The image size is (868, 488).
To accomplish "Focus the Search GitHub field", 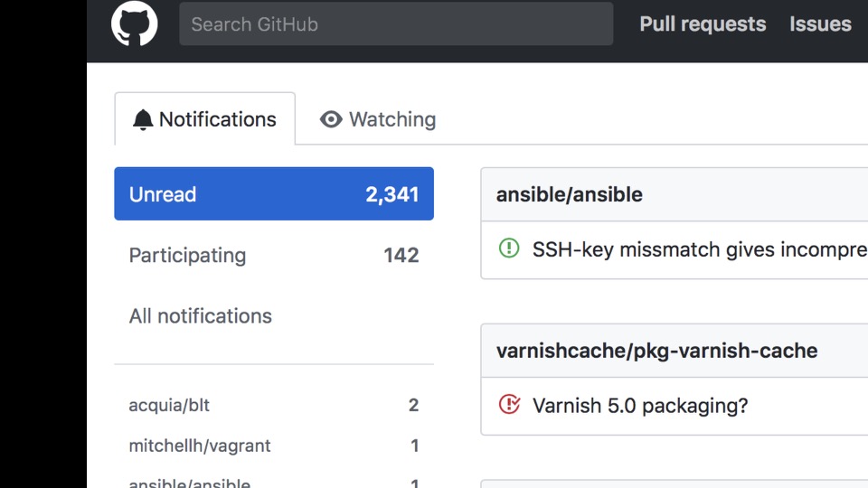I will [x=396, y=23].
